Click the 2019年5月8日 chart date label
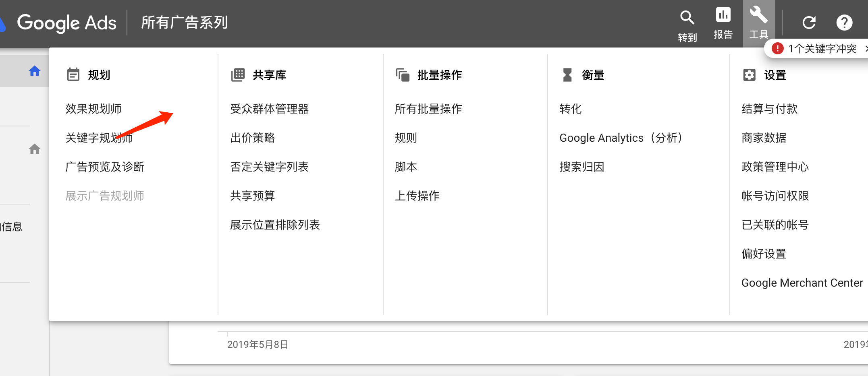The height and width of the screenshot is (376, 868). pyautogui.click(x=258, y=345)
